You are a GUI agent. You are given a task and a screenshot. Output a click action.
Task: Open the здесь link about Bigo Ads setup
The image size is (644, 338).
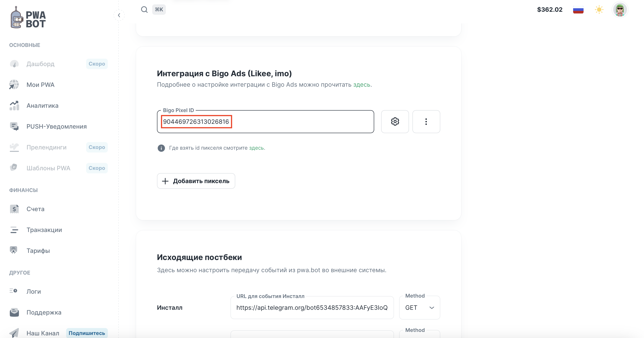362,85
